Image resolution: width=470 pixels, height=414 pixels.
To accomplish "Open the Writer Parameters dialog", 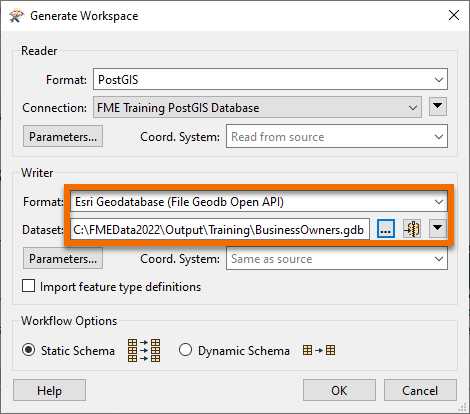I will click(x=63, y=258).
